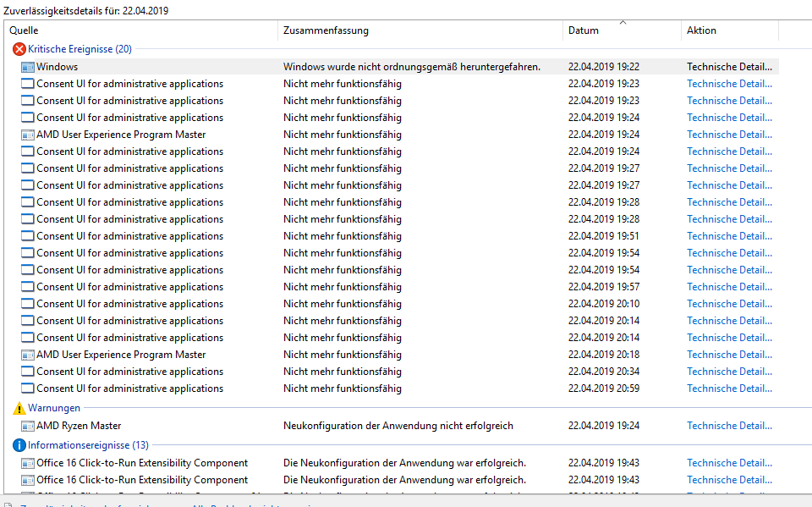Image resolution: width=812 pixels, height=507 pixels.
Task: Select 'AMD Ryzen Master' source name
Action: tap(79, 426)
